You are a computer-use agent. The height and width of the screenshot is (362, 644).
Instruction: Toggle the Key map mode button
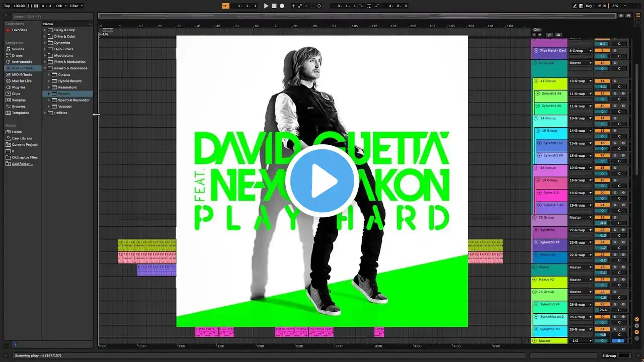coord(589,6)
